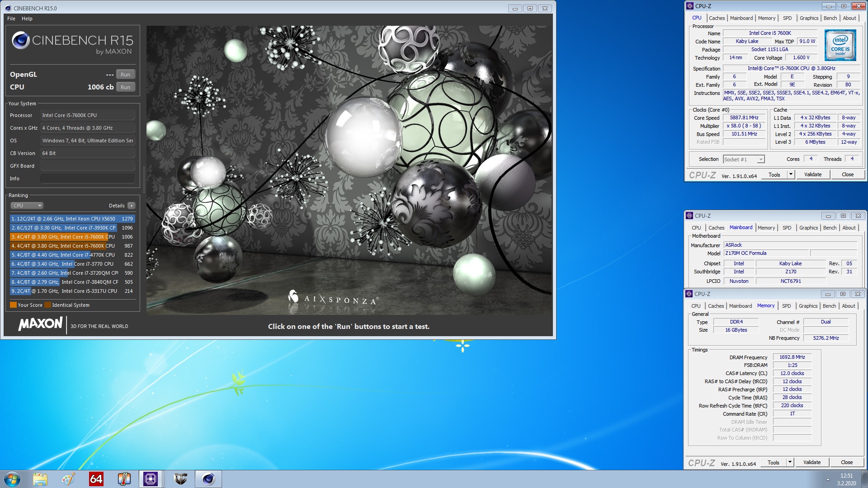Click the MAXON logo in the footer
The width and height of the screenshot is (868, 488).
pos(41,324)
